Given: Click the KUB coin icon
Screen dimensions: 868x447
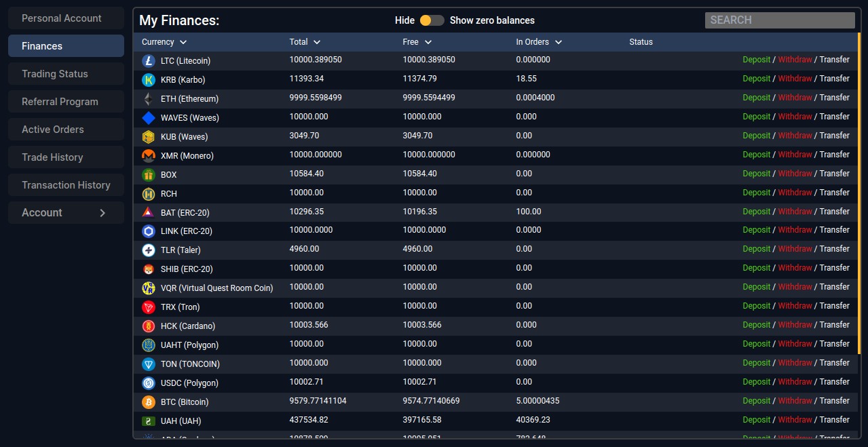Looking at the screenshot, I should click(x=149, y=137).
